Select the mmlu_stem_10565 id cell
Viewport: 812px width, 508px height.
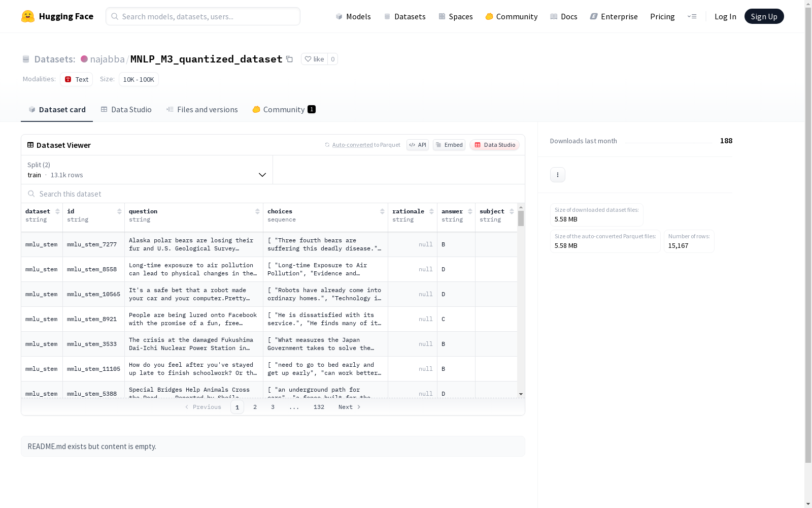click(x=93, y=294)
